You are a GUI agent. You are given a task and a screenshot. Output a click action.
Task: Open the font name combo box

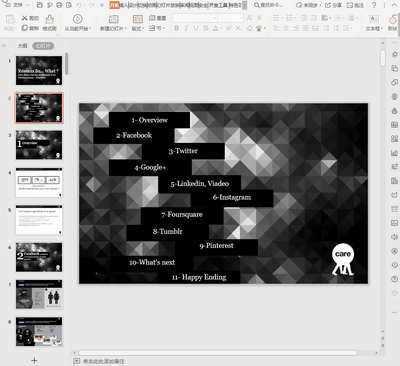tap(195, 18)
